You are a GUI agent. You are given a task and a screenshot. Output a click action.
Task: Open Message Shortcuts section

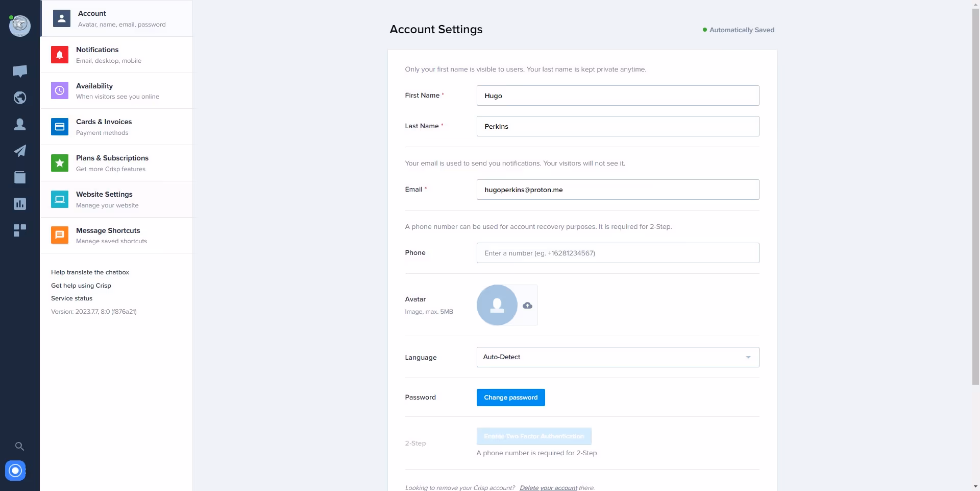click(x=117, y=235)
